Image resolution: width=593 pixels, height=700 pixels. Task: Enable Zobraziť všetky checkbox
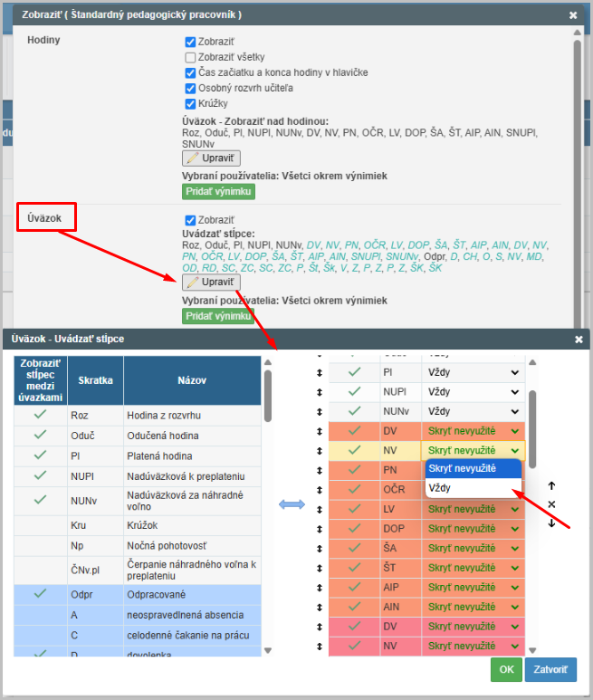190,58
